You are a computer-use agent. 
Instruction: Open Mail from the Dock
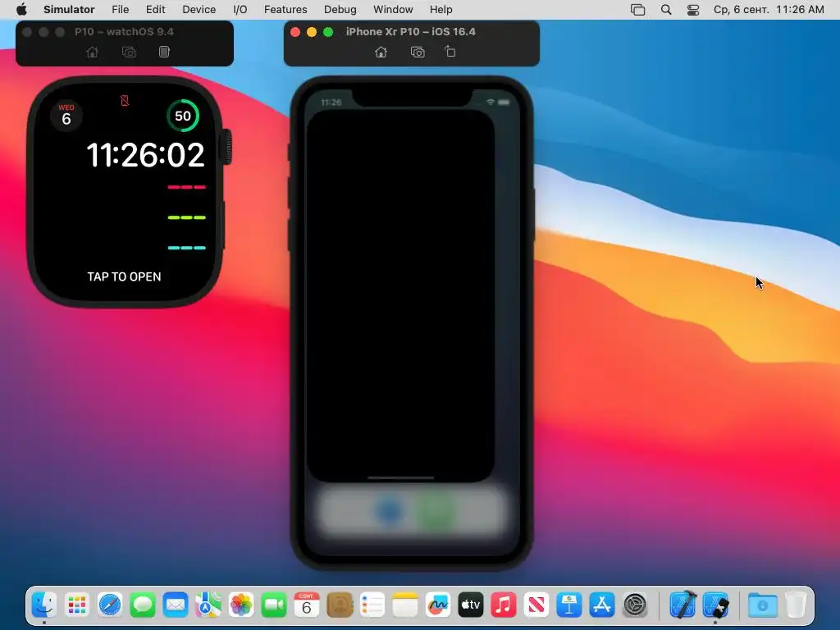tap(176, 605)
